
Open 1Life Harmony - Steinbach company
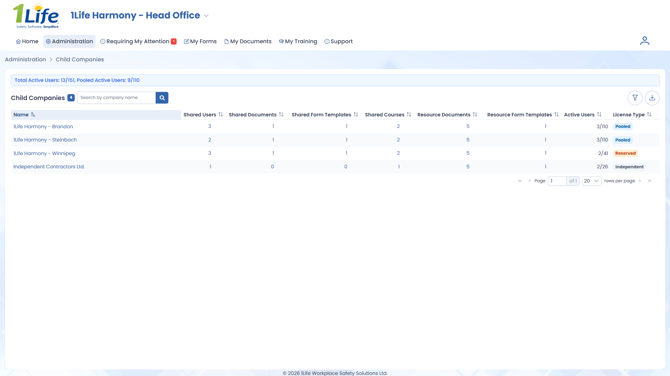click(x=45, y=140)
